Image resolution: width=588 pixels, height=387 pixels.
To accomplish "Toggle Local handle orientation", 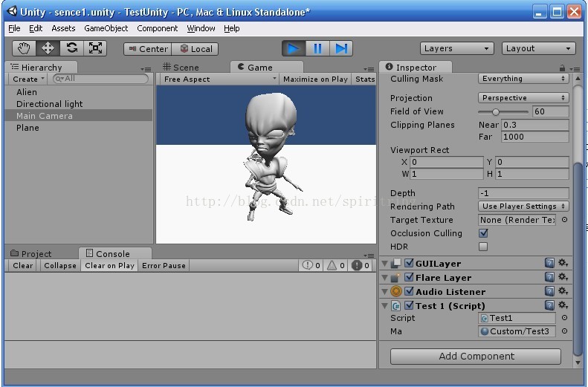I will [195, 49].
